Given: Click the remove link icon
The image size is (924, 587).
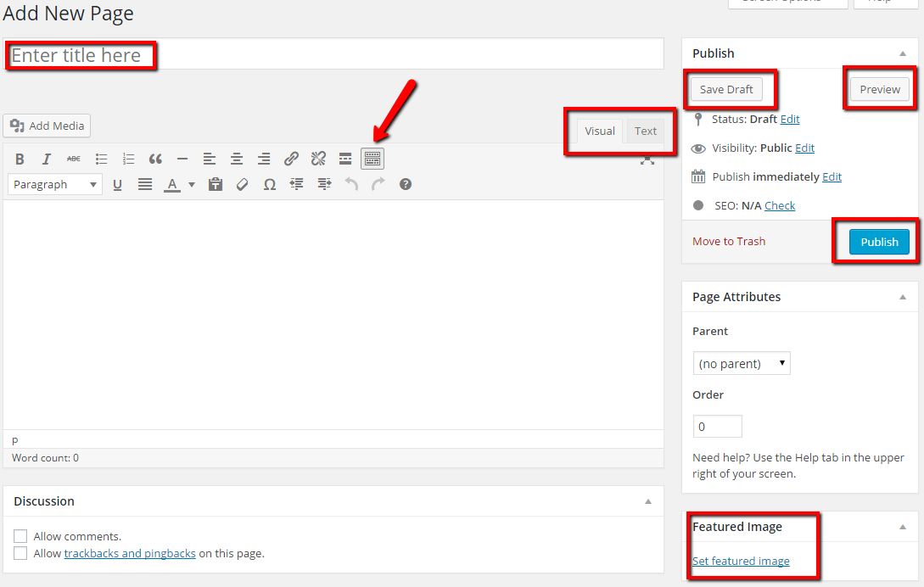Looking at the screenshot, I should click(x=318, y=159).
